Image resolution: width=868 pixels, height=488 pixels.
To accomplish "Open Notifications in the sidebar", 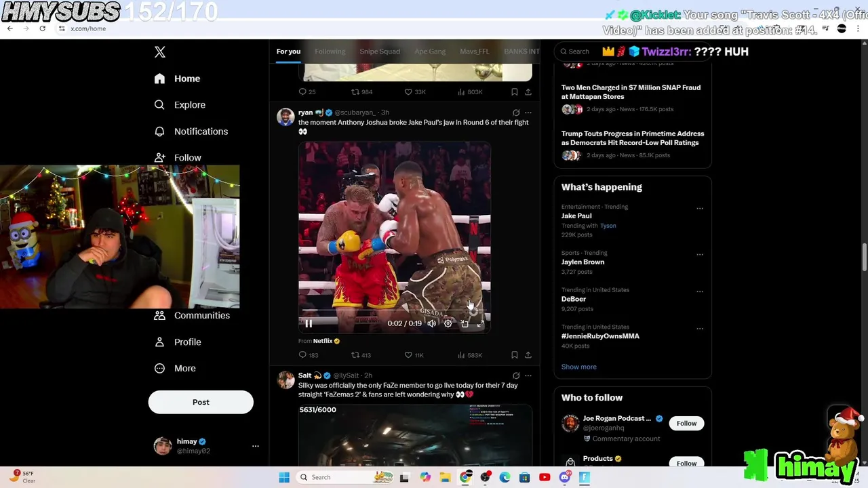I will point(191,131).
